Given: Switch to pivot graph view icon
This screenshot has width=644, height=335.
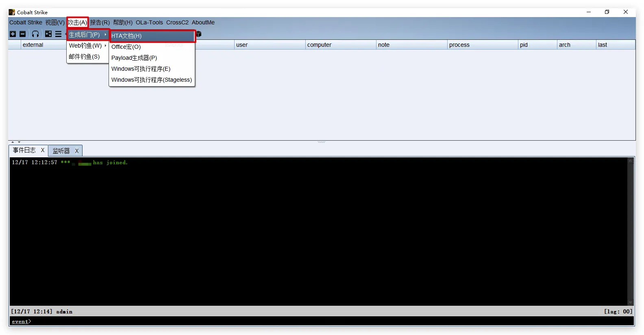Looking at the screenshot, I should pos(48,34).
